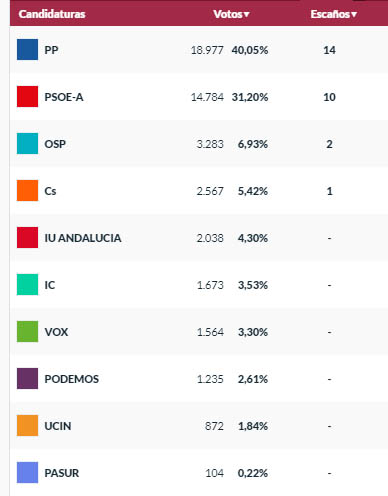Click the mint green IC swatch
Image resolution: width=388 pixels, height=496 pixels.
[x=27, y=285]
